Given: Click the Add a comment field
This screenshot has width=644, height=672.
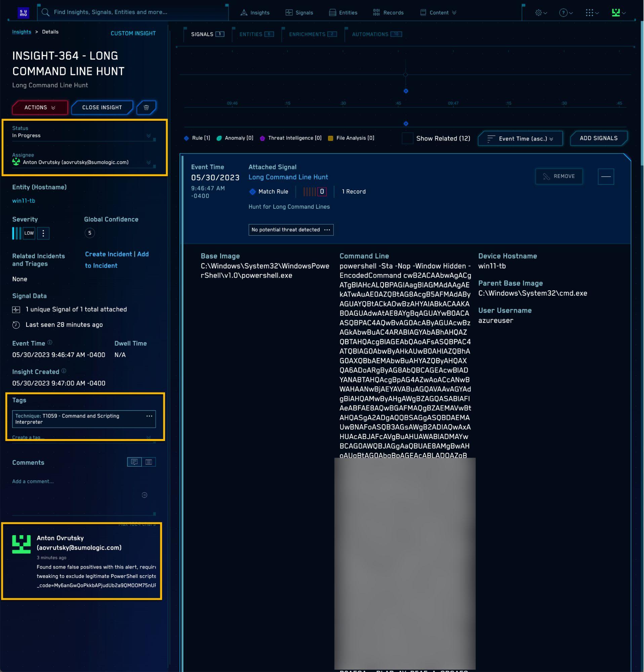Looking at the screenshot, I should pyautogui.click(x=33, y=481).
